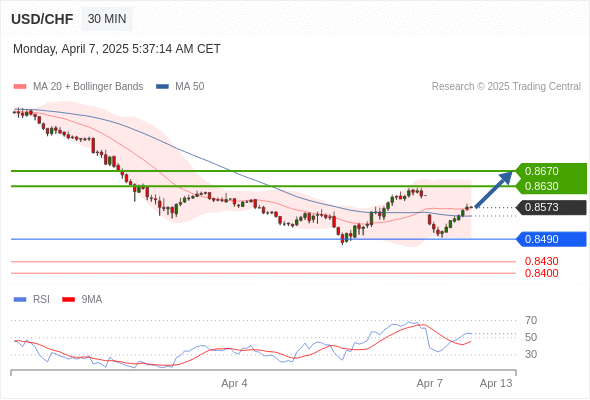Select the date and time line text

click(117, 49)
